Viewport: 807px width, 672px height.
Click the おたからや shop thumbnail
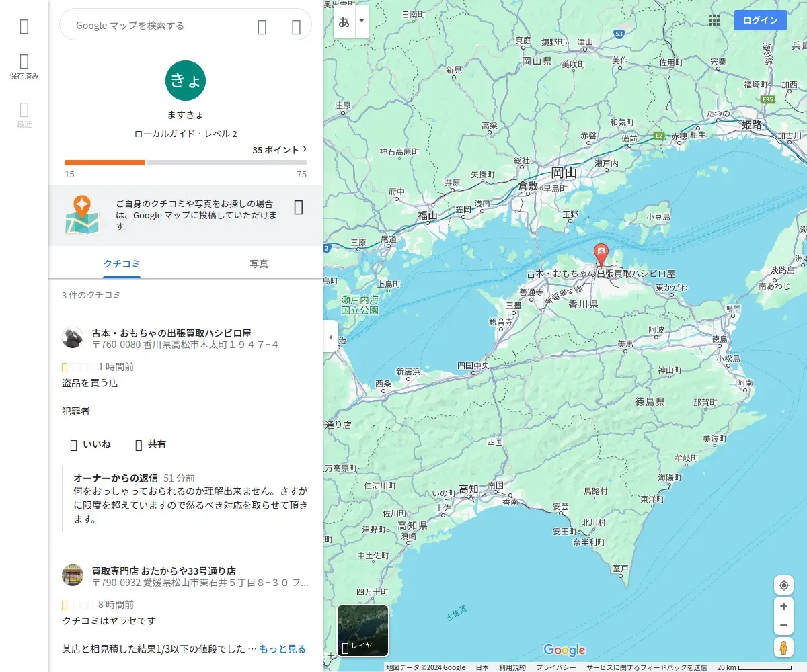(73, 575)
